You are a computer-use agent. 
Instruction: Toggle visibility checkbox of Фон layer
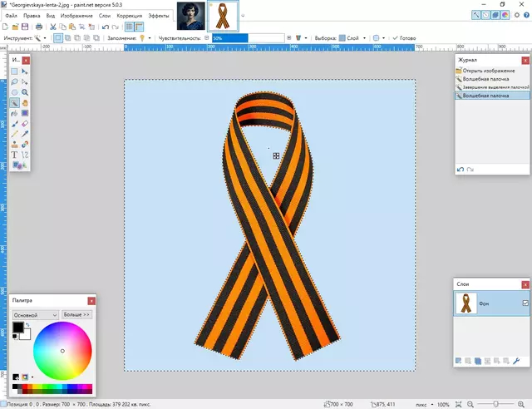[524, 303]
